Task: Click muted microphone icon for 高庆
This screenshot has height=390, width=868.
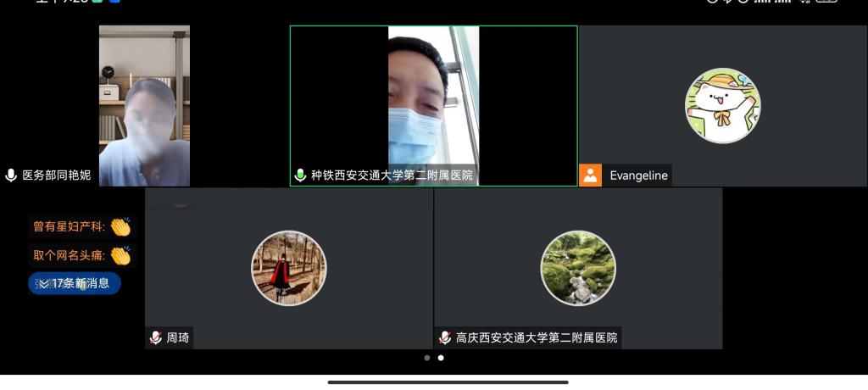Action: click(445, 337)
